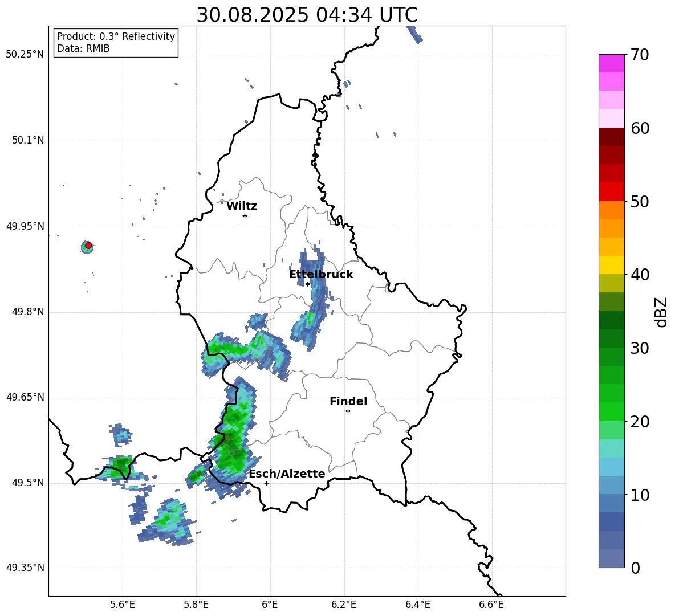Click the Findel cross marker
The image size is (675, 616).
point(348,411)
